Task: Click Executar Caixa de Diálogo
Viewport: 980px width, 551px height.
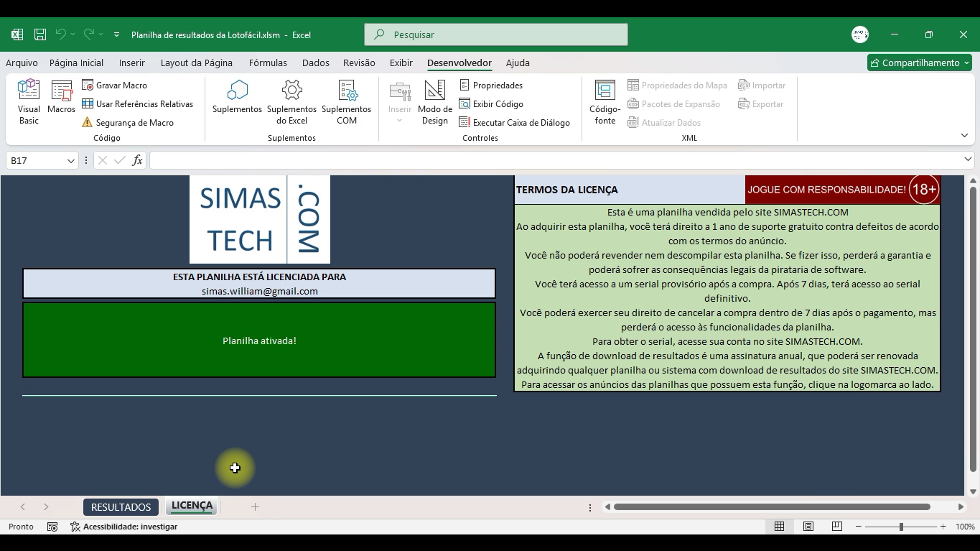Action: (x=515, y=122)
